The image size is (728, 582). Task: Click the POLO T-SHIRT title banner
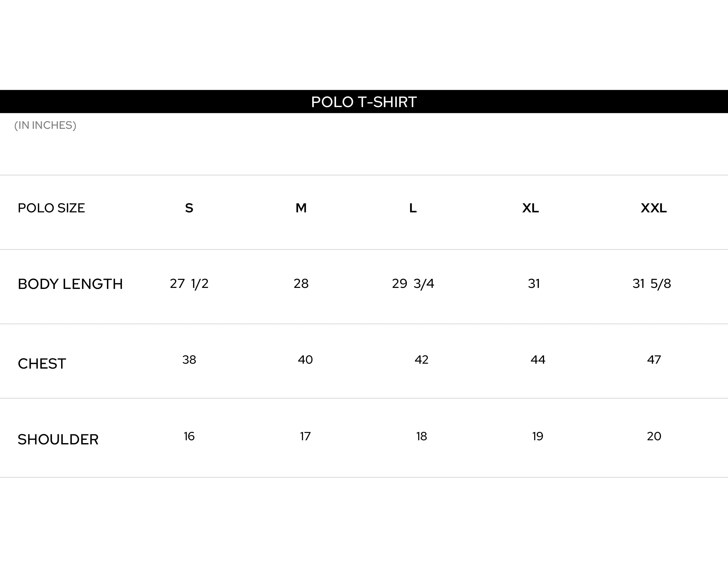coord(364,102)
